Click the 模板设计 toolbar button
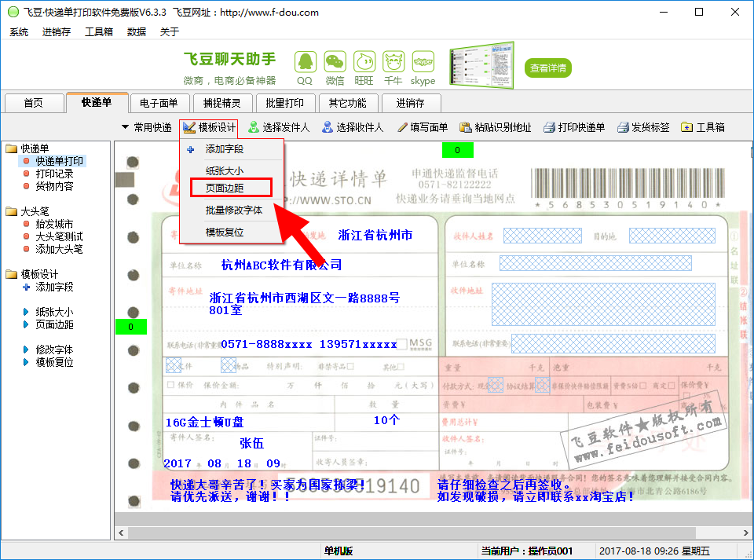The width and height of the screenshot is (754, 560). tap(209, 127)
